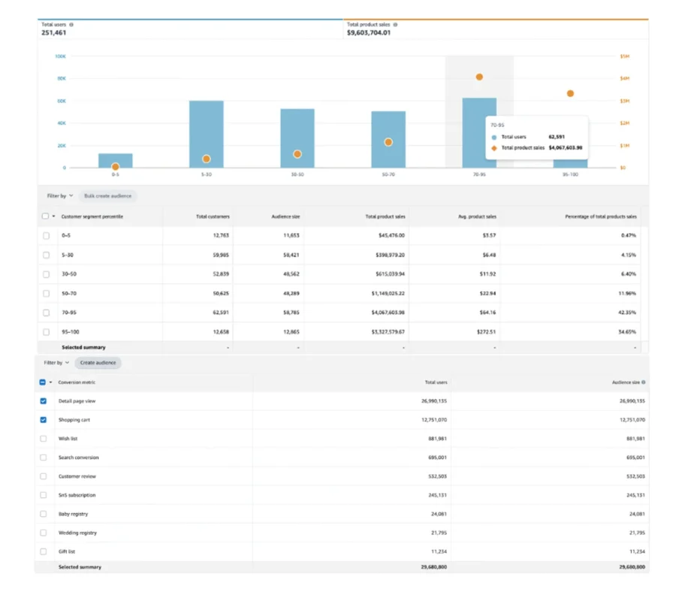
Task: Uncheck the Detail page view checkbox
Action: tap(43, 401)
